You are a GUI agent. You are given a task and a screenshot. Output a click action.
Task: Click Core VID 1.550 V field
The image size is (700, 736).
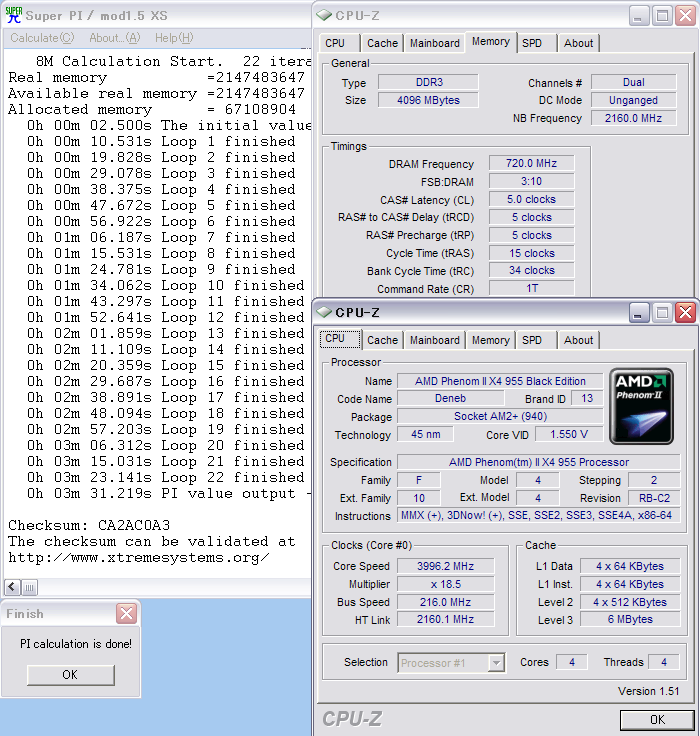pos(569,434)
